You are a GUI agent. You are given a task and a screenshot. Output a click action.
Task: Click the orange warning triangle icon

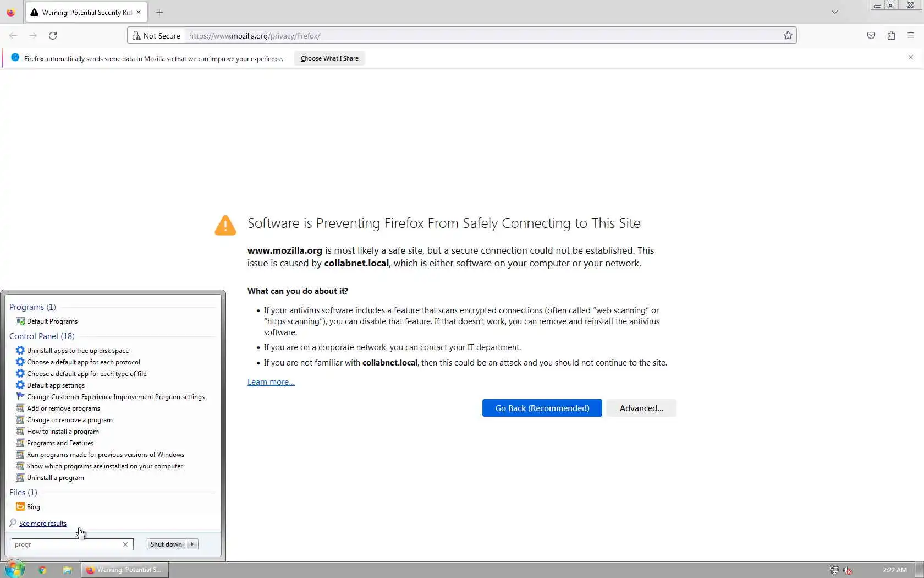(x=226, y=225)
